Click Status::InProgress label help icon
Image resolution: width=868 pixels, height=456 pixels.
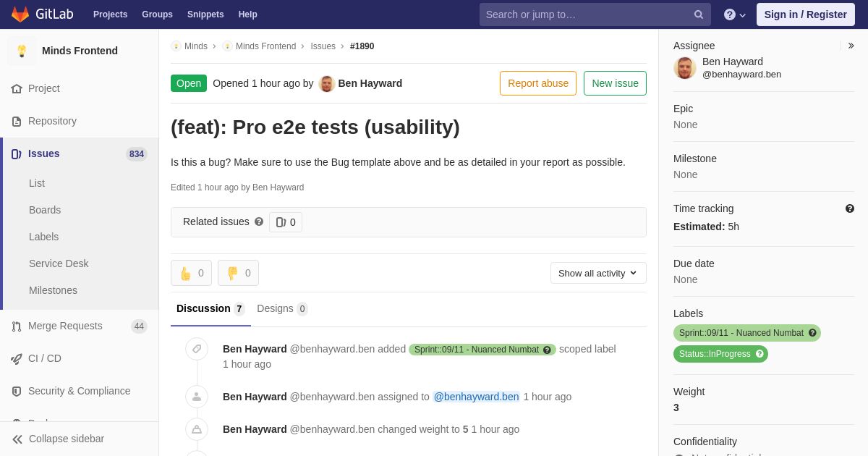[x=759, y=354]
